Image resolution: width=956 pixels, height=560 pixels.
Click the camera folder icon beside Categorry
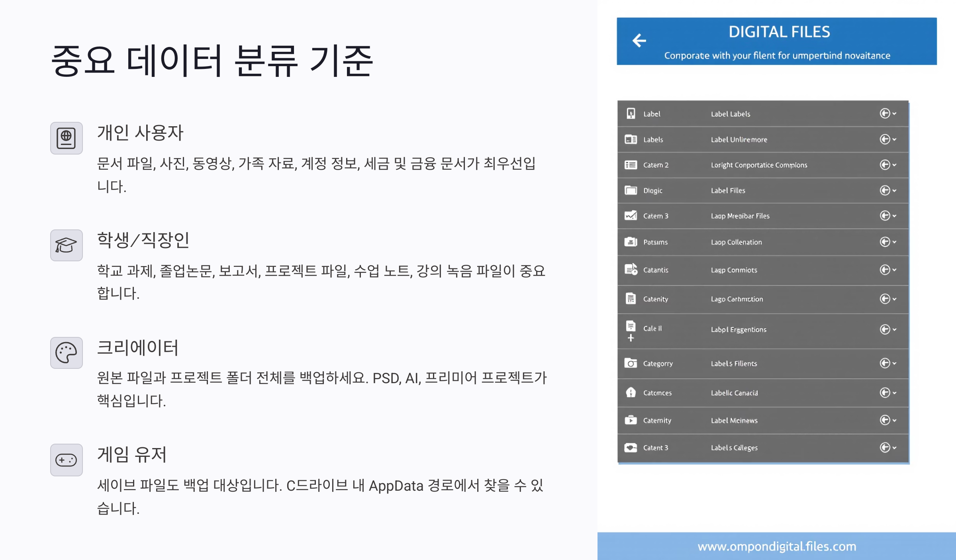coord(631,363)
